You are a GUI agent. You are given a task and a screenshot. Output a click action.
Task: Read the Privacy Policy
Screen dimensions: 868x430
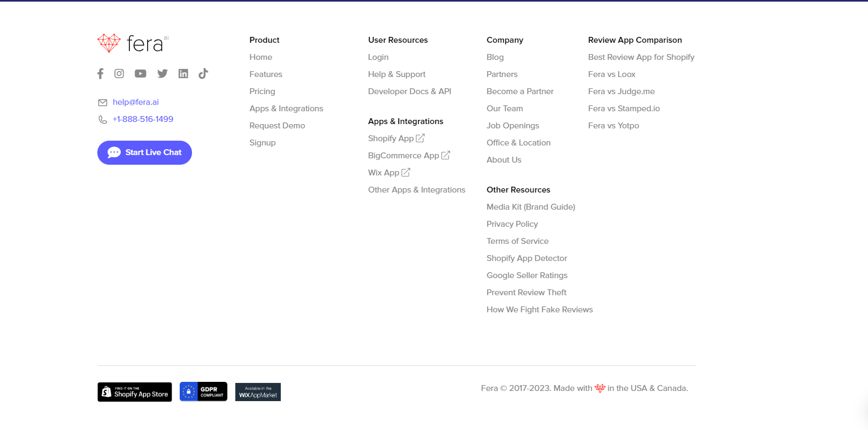[x=512, y=224]
